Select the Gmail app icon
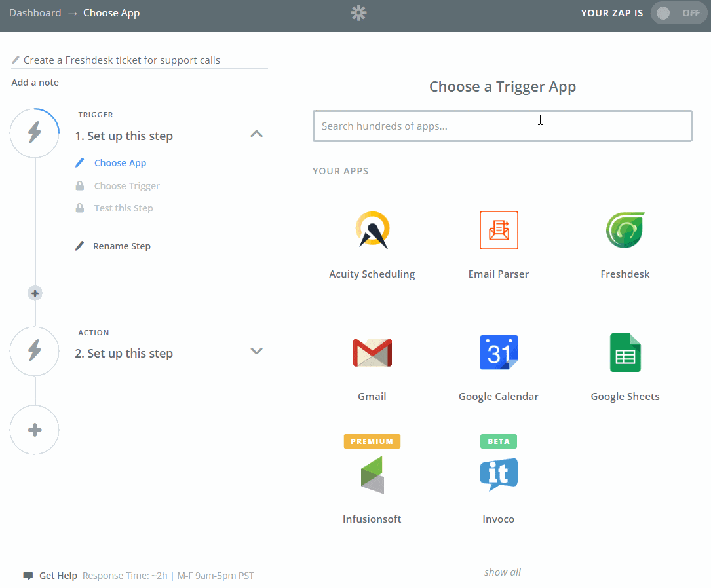This screenshot has height=588, width=711. [x=372, y=352]
